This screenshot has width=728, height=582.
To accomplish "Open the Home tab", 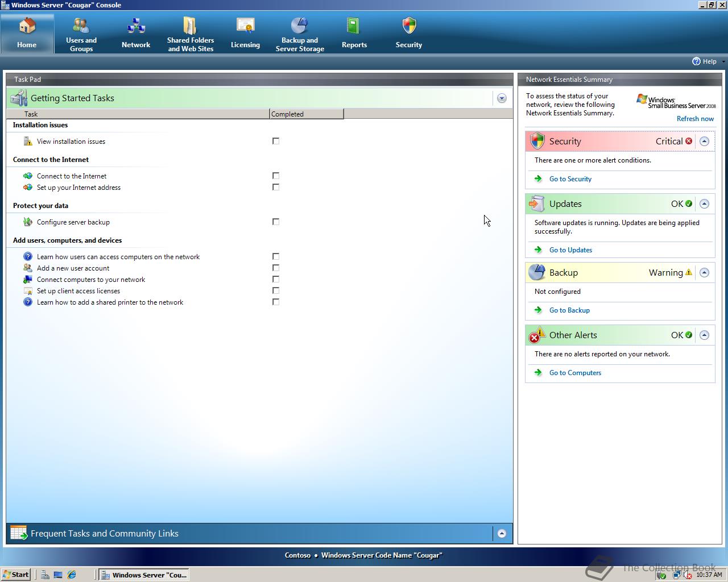I will [27, 34].
